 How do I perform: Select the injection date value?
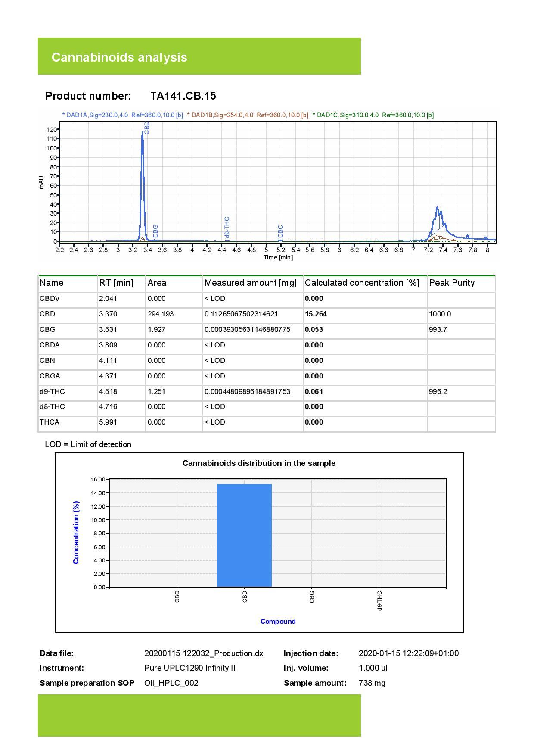(409, 653)
